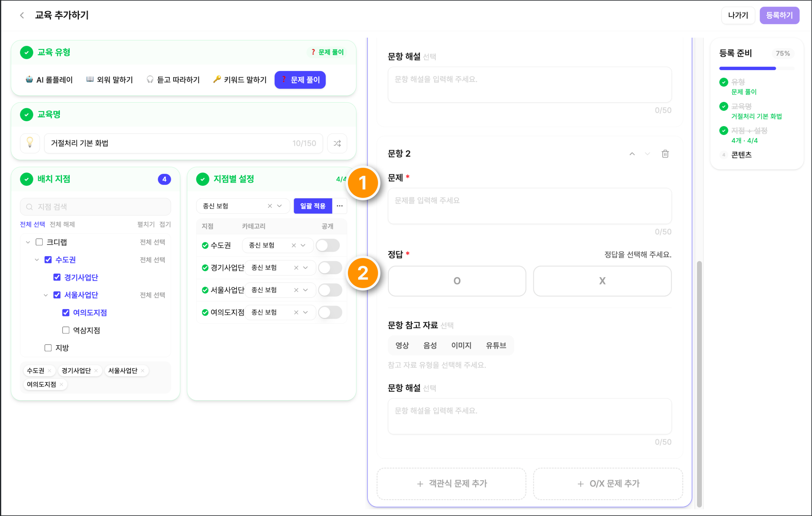This screenshot has height=516, width=812.
Task: Open category dropdown arrow in 서울사업단 row
Action: click(305, 290)
